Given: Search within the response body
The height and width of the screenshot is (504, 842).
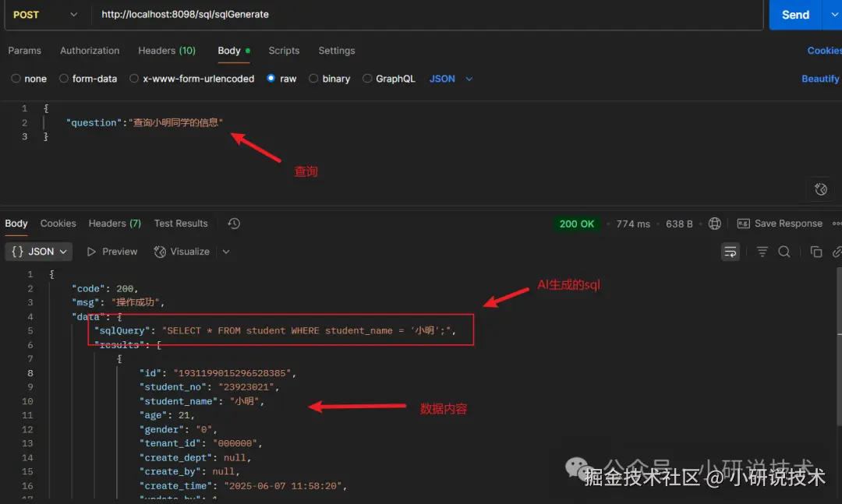Looking at the screenshot, I should point(784,251).
